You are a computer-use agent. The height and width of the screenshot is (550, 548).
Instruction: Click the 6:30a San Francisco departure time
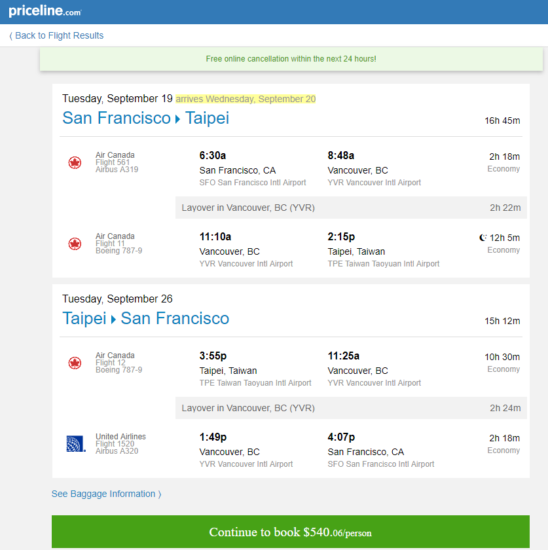coord(213,155)
